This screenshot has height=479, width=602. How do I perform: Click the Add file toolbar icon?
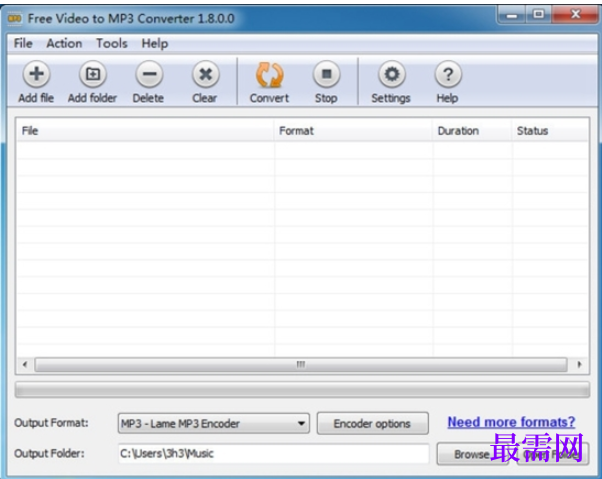[x=36, y=74]
